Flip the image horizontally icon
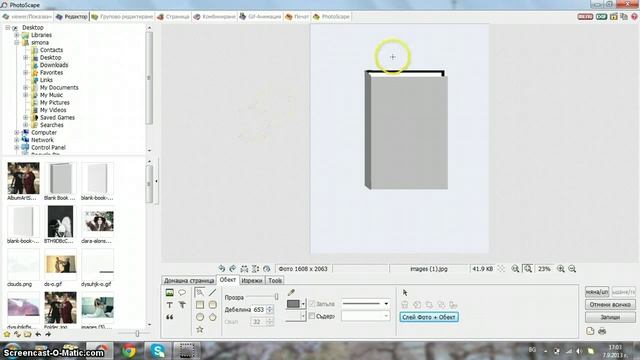 tap(244, 269)
